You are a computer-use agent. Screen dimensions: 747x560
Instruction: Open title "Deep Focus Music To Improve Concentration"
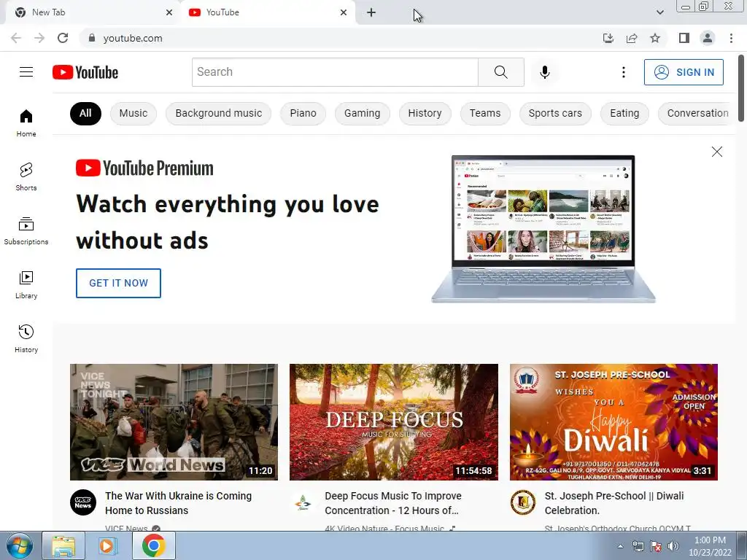[393, 503]
